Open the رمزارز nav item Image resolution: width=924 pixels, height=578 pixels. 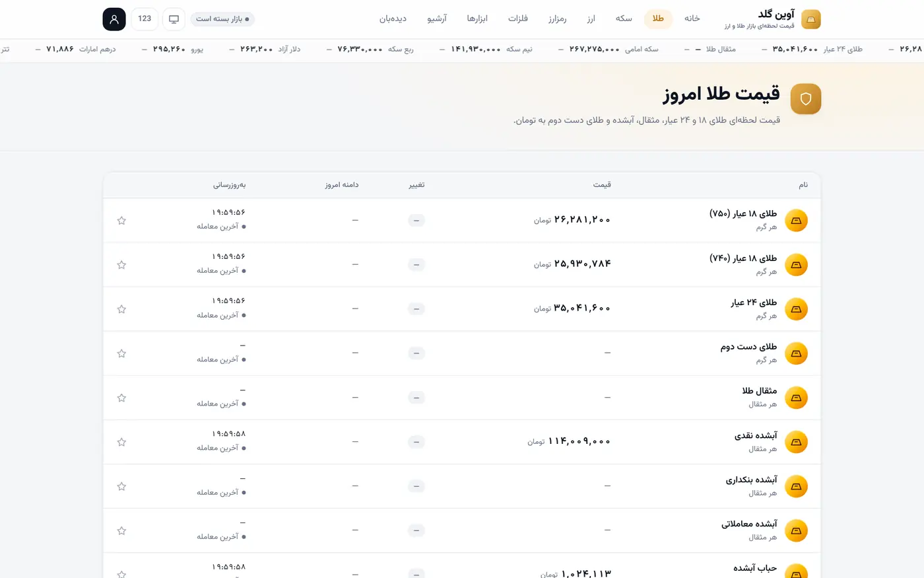tap(557, 18)
